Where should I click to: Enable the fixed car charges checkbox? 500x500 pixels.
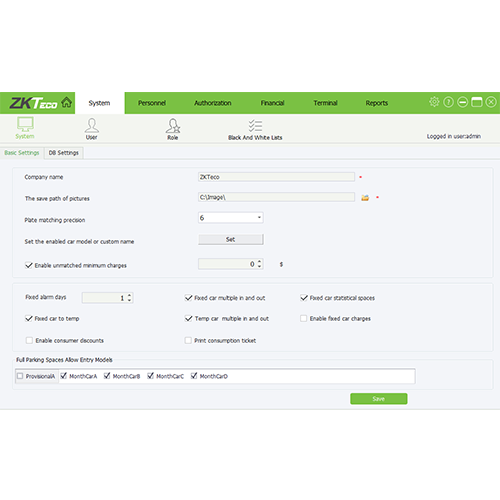pos(303,319)
